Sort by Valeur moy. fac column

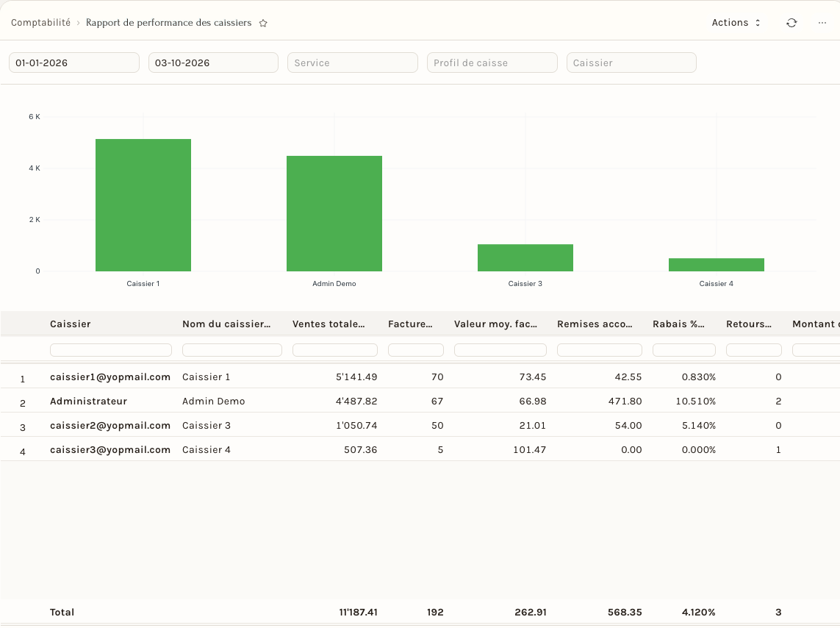pyautogui.click(x=495, y=324)
